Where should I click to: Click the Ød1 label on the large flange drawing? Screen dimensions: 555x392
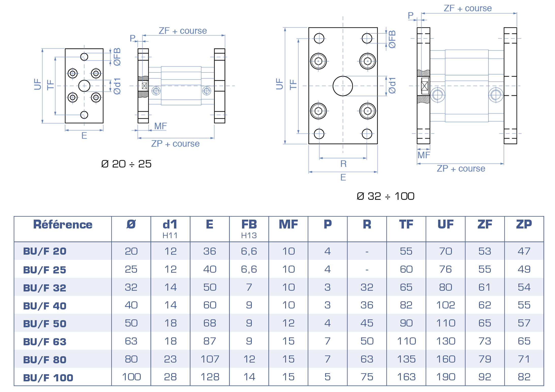coord(392,86)
